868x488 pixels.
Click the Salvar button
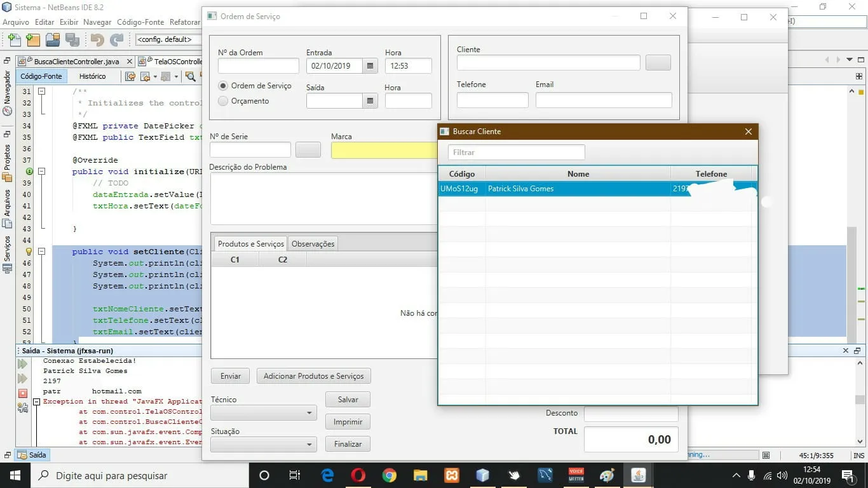[x=348, y=400]
